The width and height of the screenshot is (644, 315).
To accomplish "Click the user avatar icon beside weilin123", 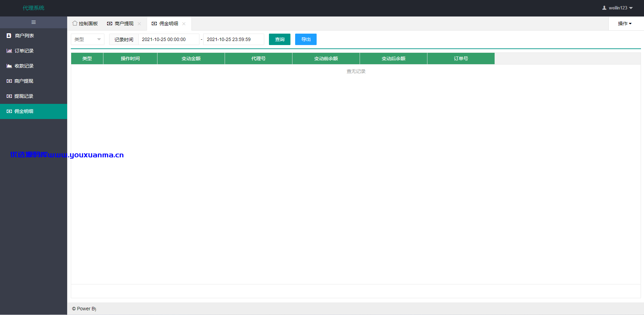I will click(604, 8).
